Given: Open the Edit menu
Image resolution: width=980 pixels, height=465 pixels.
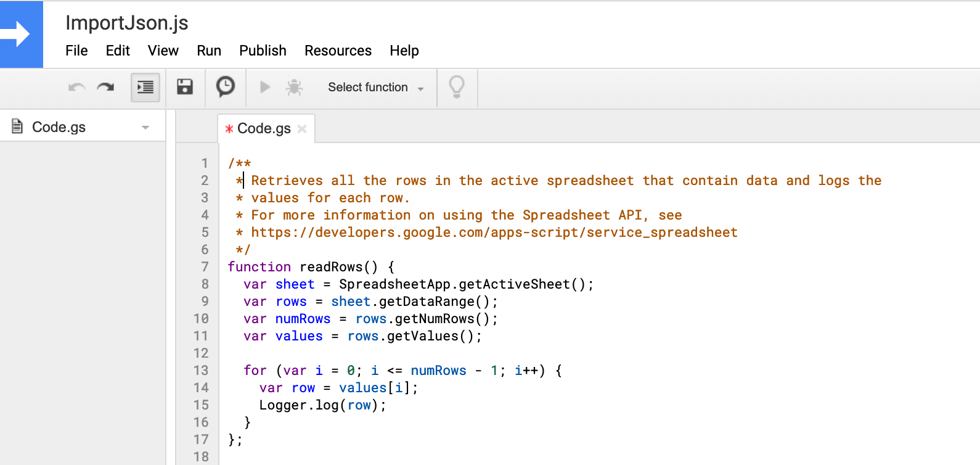Looking at the screenshot, I should [x=118, y=51].
